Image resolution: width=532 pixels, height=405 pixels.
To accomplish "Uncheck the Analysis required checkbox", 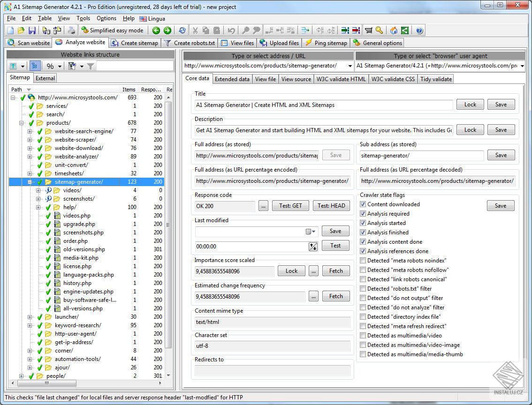I will coord(363,214).
